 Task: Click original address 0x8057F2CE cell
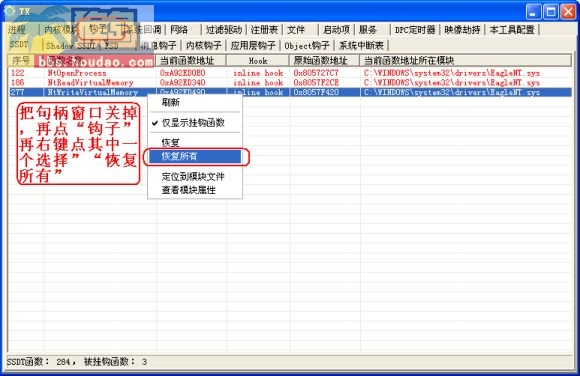(x=316, y=83)
